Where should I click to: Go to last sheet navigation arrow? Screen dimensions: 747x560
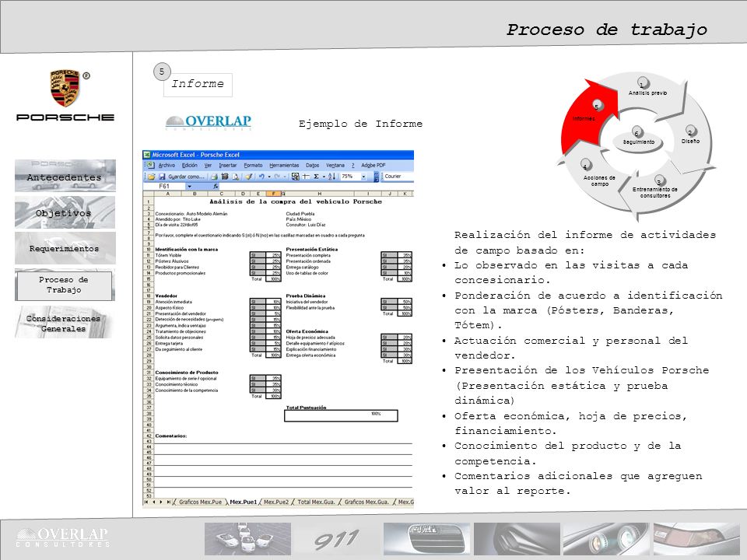[x=169, y=502]
